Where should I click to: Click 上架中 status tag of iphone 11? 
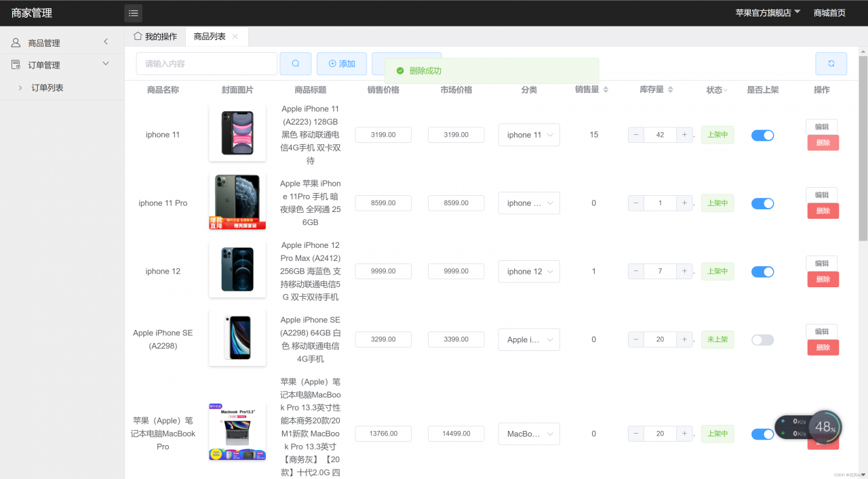coord(717,135)
